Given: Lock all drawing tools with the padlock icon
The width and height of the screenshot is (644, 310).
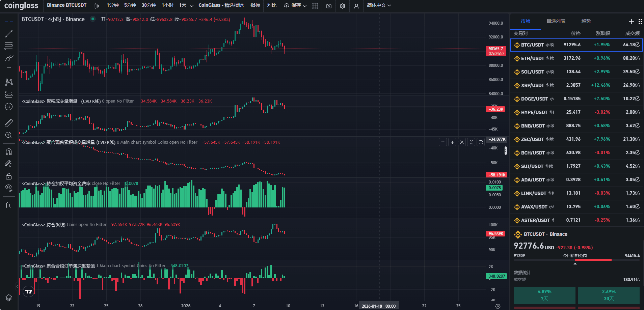Looking at the screenshot, I should pos(9,176).
